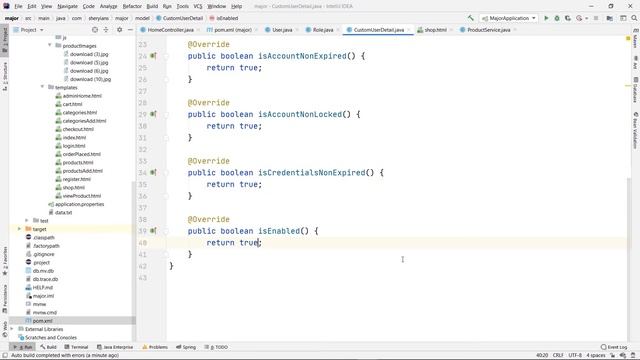Click the CRLF line separator widget
The height and width of the screenshot is (360, 640).
point(558,355)
